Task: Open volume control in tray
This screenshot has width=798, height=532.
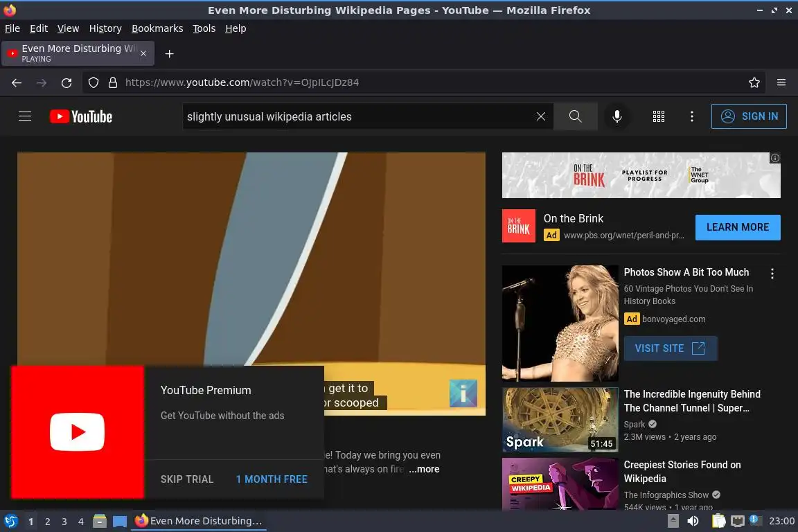Action: (693, 521)
